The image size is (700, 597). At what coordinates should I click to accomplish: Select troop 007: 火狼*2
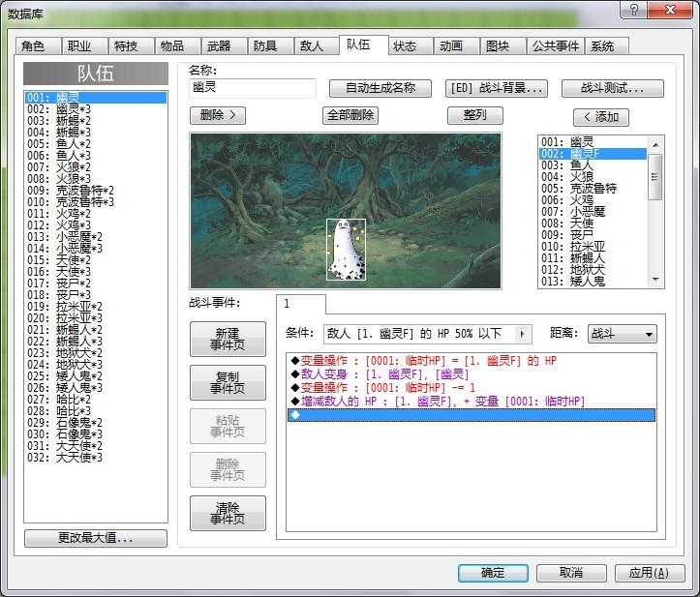click(x=96, y=167)
